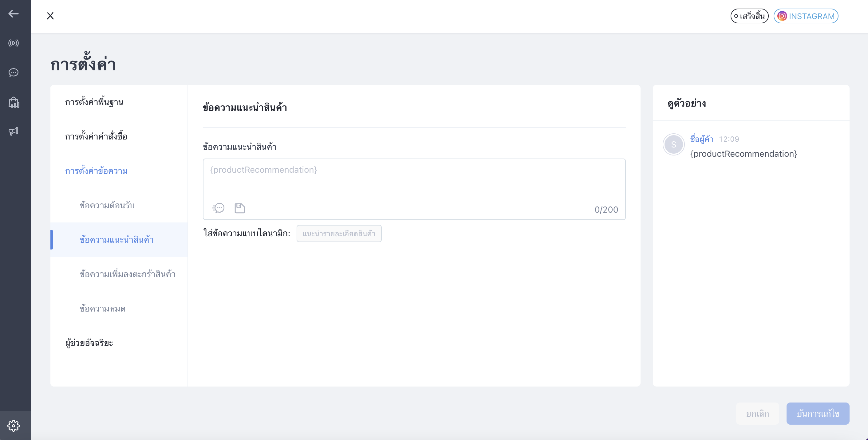This screenshot has width=868, height=440.
Task: Click into the product recommendation message textbox
Action: click(414, 180)
